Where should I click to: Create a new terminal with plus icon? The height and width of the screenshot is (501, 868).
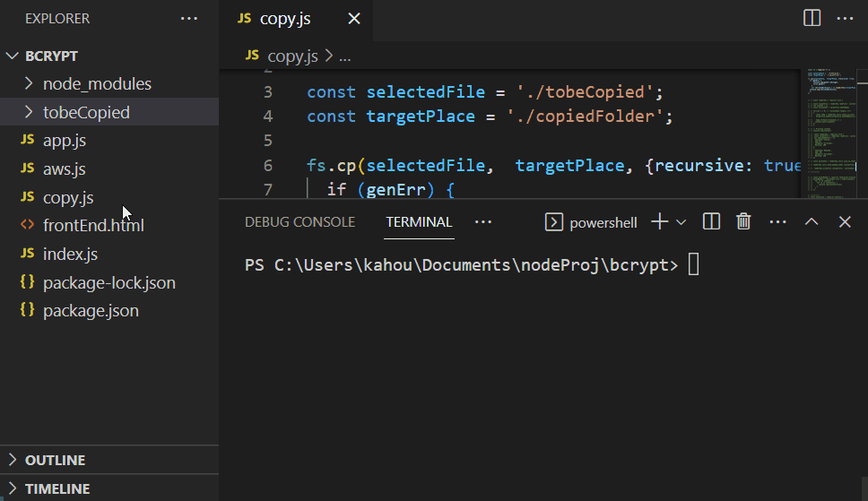coord(660,222)
